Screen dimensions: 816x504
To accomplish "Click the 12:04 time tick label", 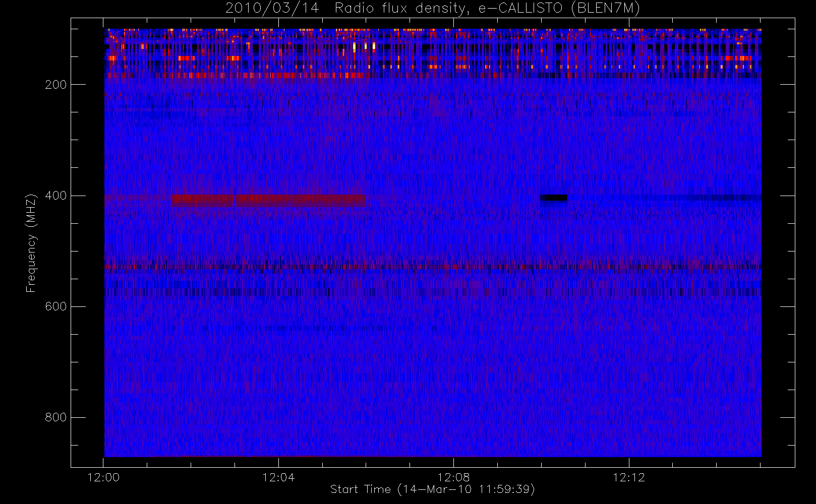I will pyautogui.click(x=278, y=477).
